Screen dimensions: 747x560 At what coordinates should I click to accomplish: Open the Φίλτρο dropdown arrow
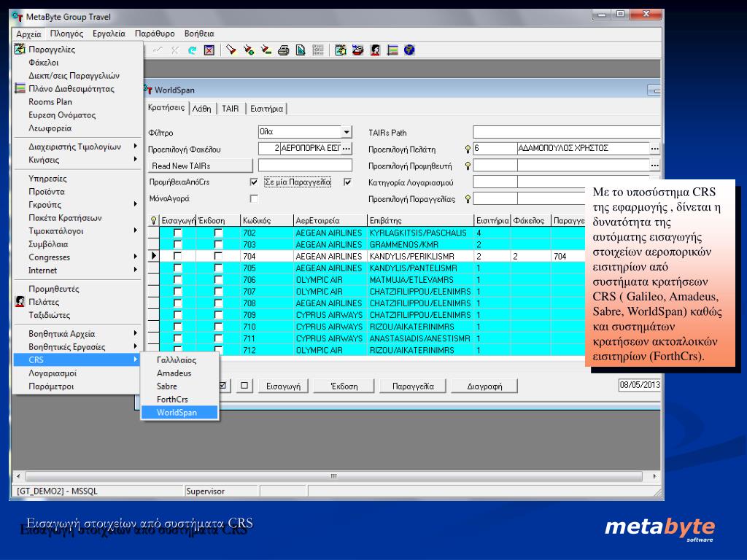pyautogui.click(x=347, y=132)
